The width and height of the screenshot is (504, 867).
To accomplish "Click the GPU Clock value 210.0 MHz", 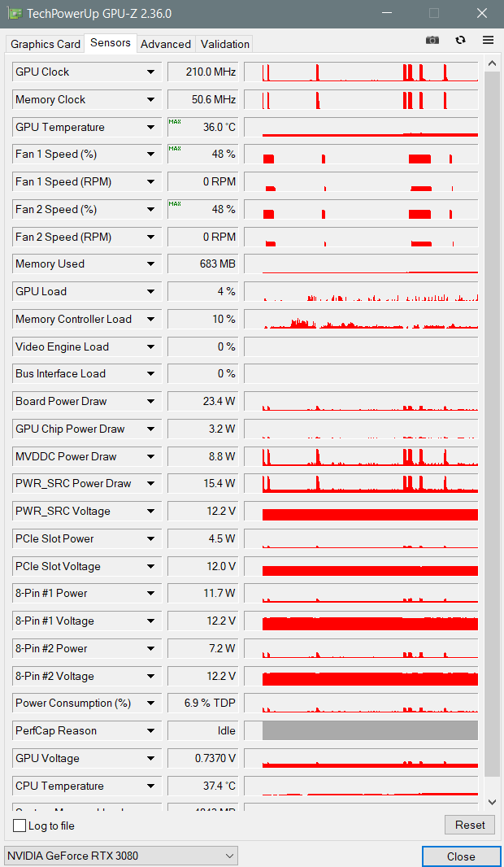I will click(202, 72).
